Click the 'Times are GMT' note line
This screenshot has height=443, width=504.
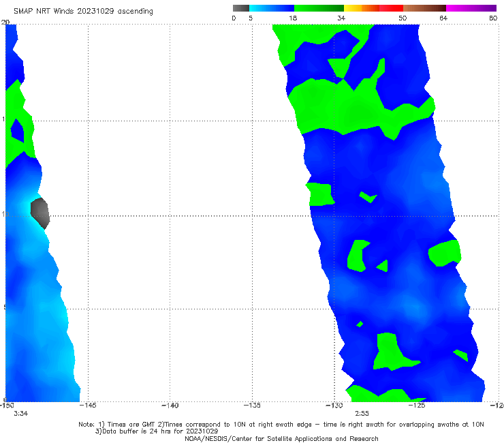(x=281, y=425)
